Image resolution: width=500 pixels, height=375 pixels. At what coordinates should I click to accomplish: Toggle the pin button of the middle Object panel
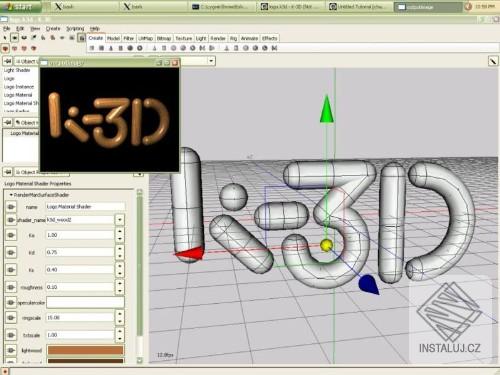8,123
